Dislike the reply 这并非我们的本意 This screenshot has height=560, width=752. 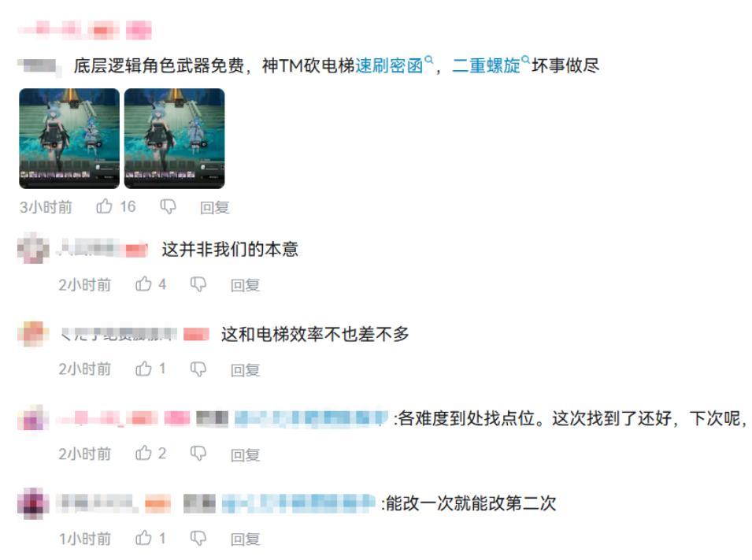198,284
